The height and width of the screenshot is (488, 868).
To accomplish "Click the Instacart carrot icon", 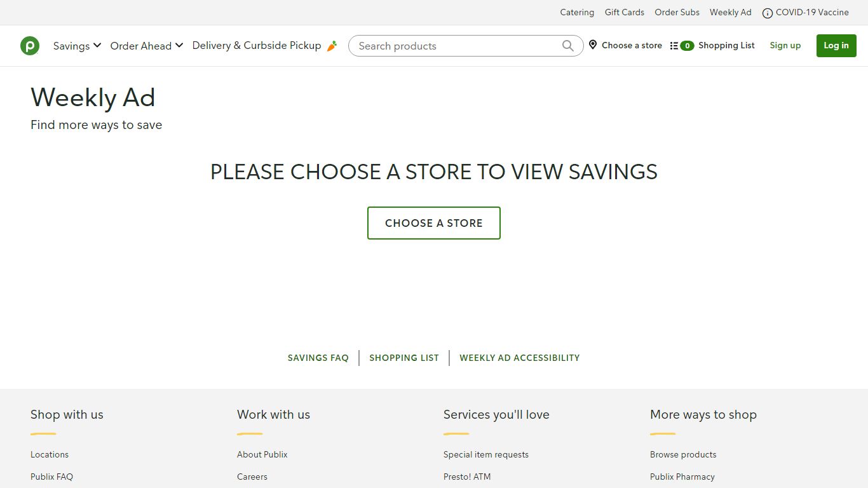I will pos(332,46).
